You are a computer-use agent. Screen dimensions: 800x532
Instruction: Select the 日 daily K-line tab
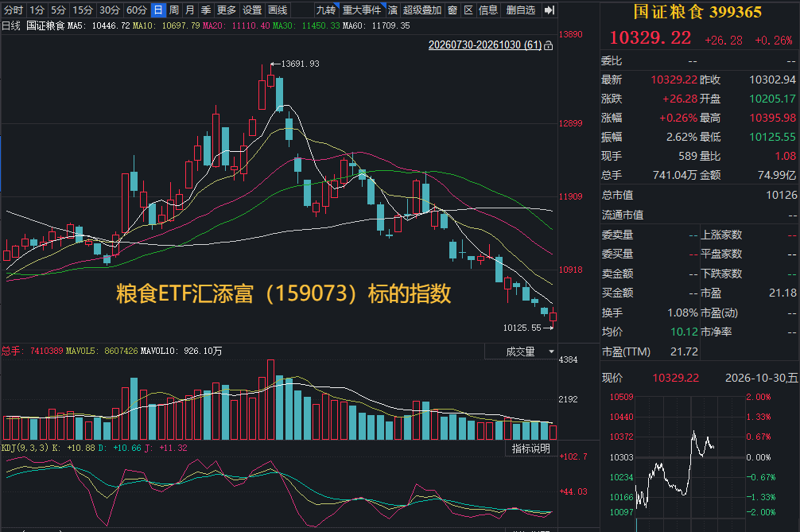[x=158, y=10]
